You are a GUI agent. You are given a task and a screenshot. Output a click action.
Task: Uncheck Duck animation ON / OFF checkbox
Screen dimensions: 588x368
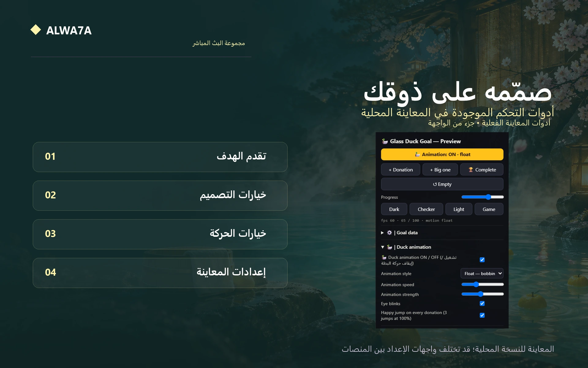pos(482,260)
